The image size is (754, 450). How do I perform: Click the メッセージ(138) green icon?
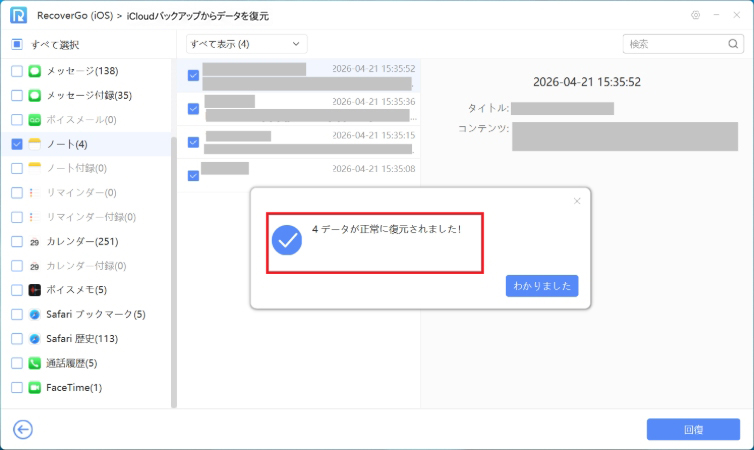pos(35,71)
